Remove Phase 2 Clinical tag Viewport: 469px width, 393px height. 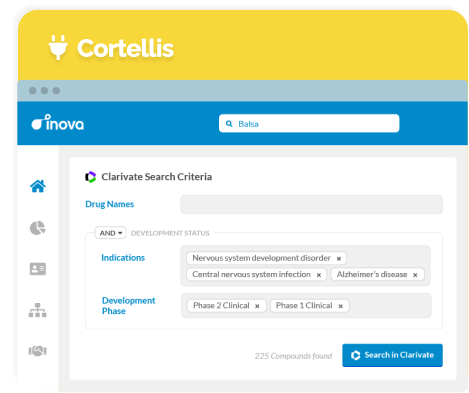point(257,306)
